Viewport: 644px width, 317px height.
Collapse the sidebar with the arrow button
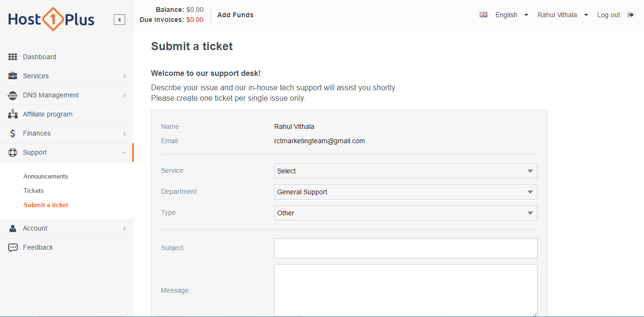click(119, 19)
